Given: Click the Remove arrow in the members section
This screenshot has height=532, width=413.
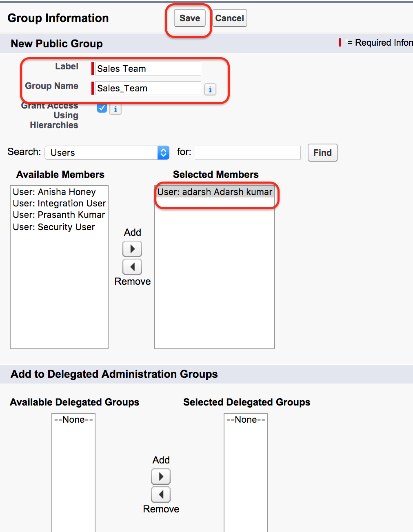Looking at the screenshot, I should pyautogui.click(x=132, y=266).
